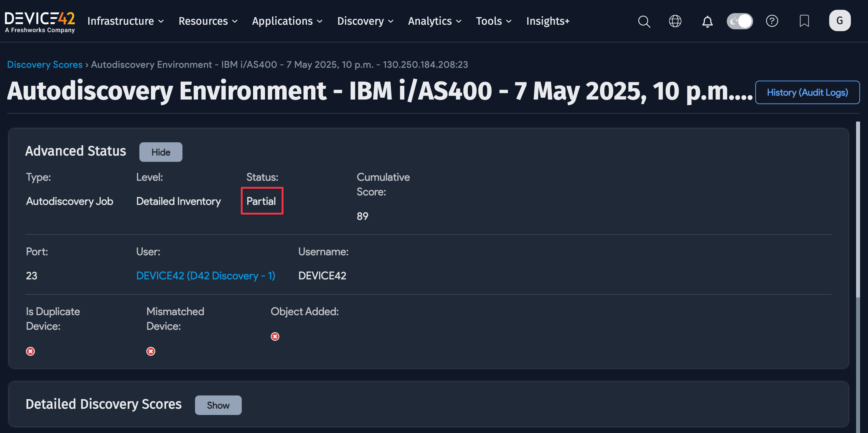Open the DEVICE42 D42 Discovery user link
The height and width of the screenshot is (433, 868).
206,275
